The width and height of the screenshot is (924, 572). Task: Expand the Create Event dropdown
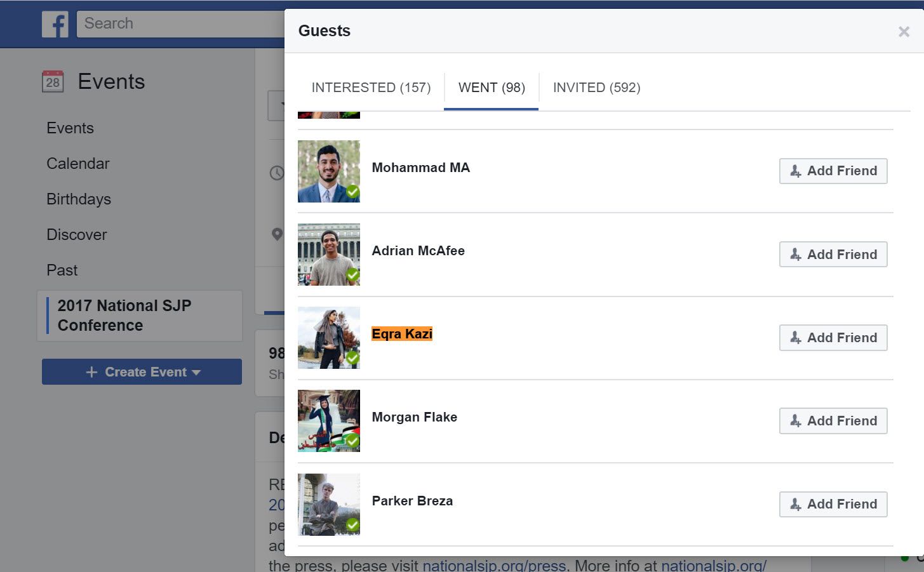(x=196, y=372)
